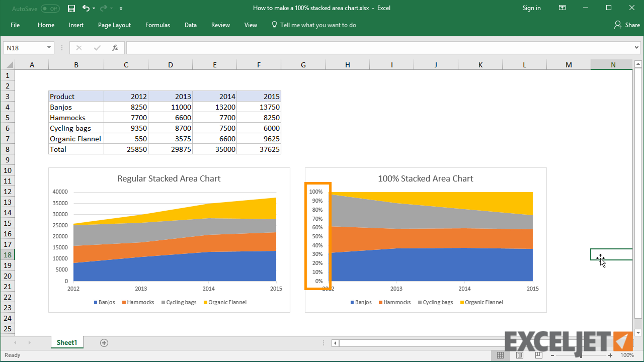This screenshot has height=362, width=644.
Task: Click Sign in link
Action: (x=531, y=8)
